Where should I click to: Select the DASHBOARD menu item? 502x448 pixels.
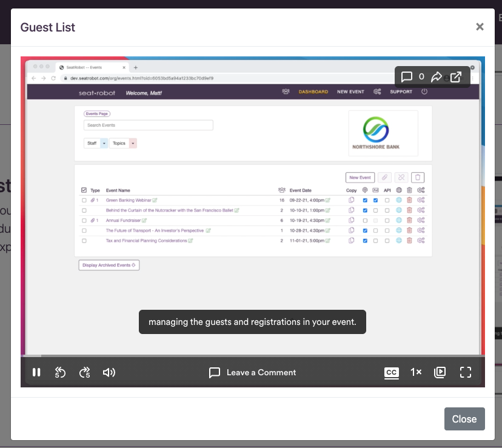pos(313,92)
